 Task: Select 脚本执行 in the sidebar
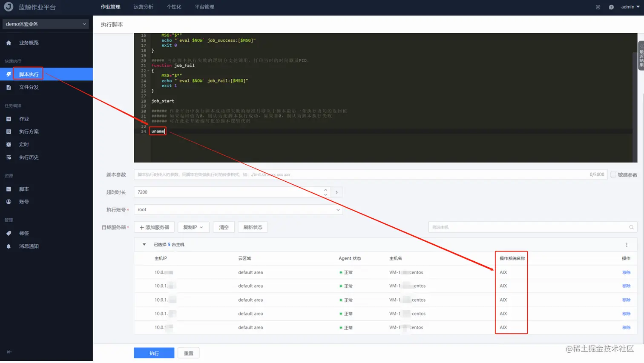click(x=46, y=74)
